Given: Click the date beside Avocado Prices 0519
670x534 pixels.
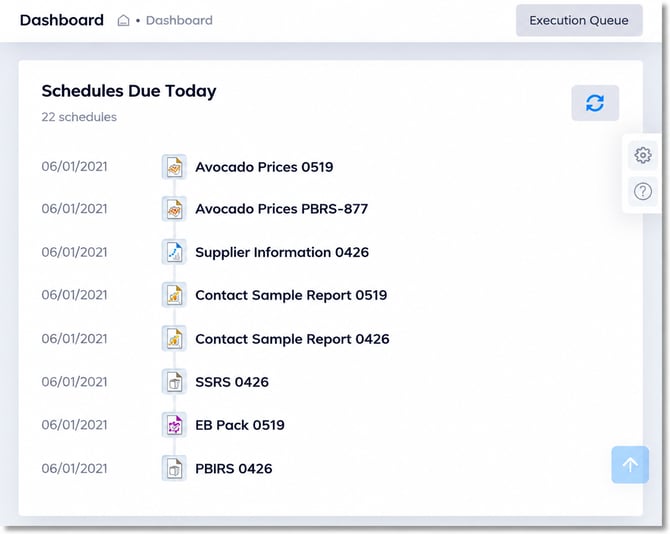Looking at the screenshot, I should tap(74, 166).
